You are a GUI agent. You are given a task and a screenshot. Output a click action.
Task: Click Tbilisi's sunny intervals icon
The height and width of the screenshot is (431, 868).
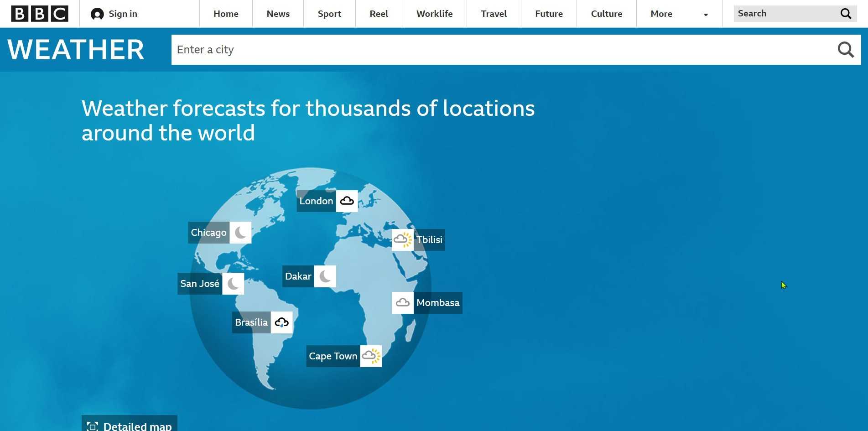402,240
